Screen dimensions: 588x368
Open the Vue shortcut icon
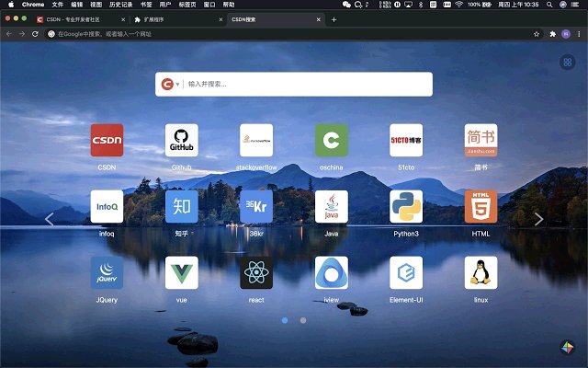click(181, 273)
